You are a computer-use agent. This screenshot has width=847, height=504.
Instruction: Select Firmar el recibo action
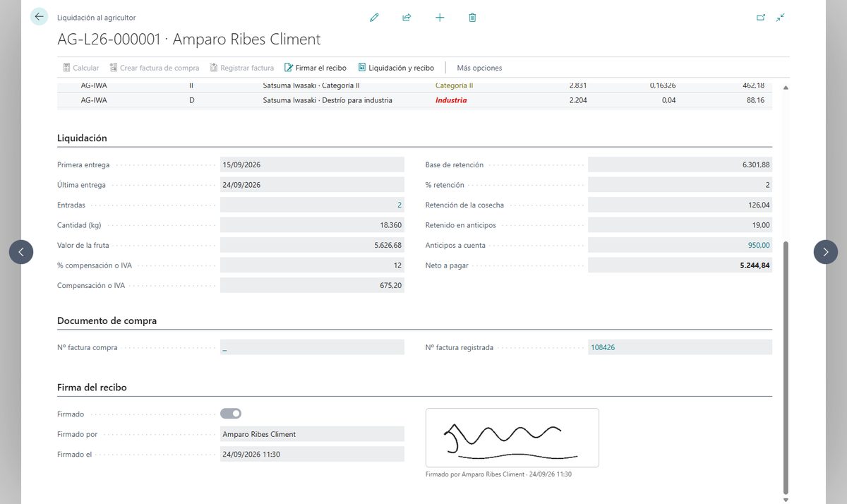pyautogui.click(x=316, y=68)
